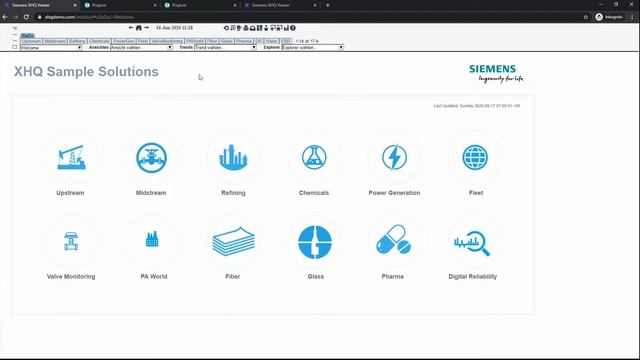Open the Power Generation lightning icon
The width and height of the screenshot is (640, 360).
394,157
